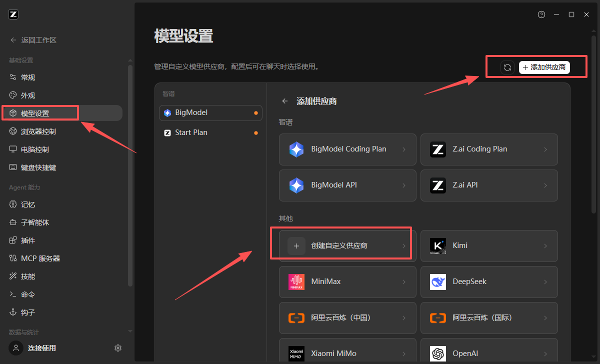This screenshot has height=364, width=600.
Task: Expand chevron on 阿里云百炼（国际）
Action: pyautogui.click(x=545, y=318)
